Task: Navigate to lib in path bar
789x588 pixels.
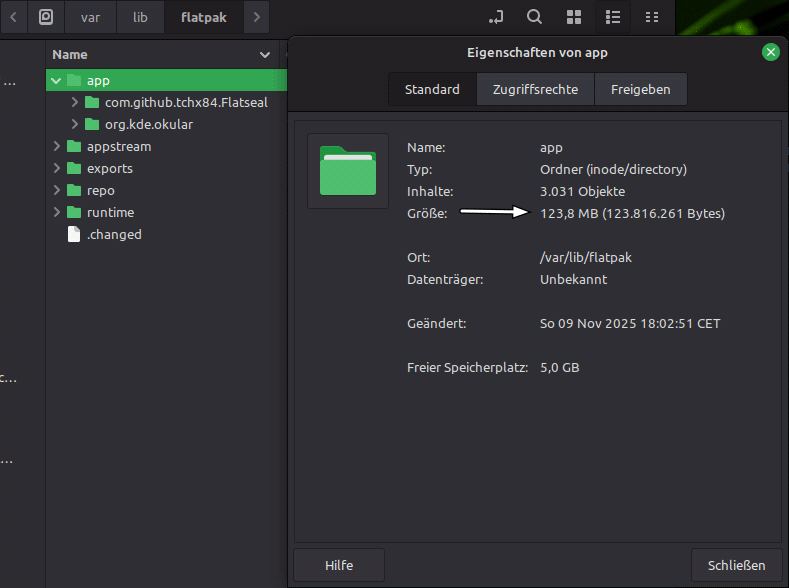Action: [140, 17]
